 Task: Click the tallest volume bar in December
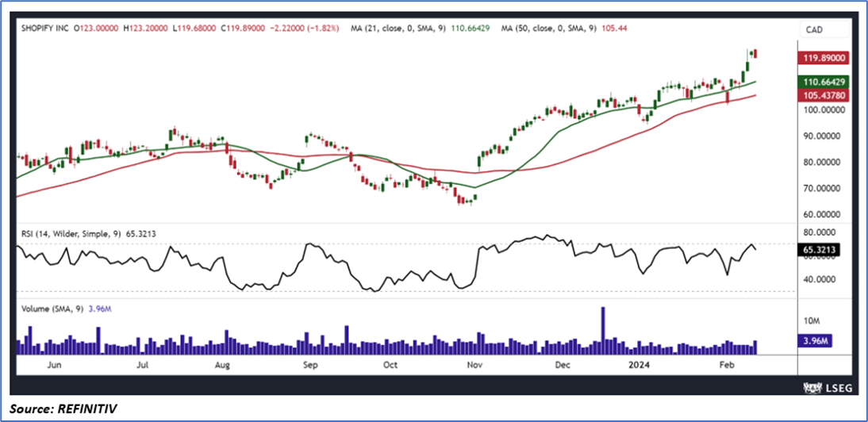tap(603, 330)
